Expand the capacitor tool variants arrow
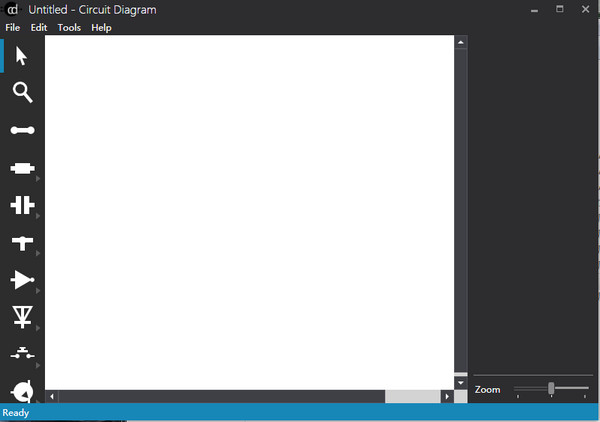Image resolution: width=600 pixels, height=422 pixels. click(x=38, y=217)
